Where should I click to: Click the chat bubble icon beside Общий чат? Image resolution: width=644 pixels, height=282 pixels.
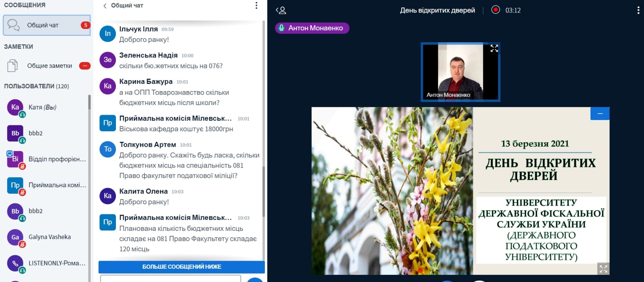tap(13, 25)
